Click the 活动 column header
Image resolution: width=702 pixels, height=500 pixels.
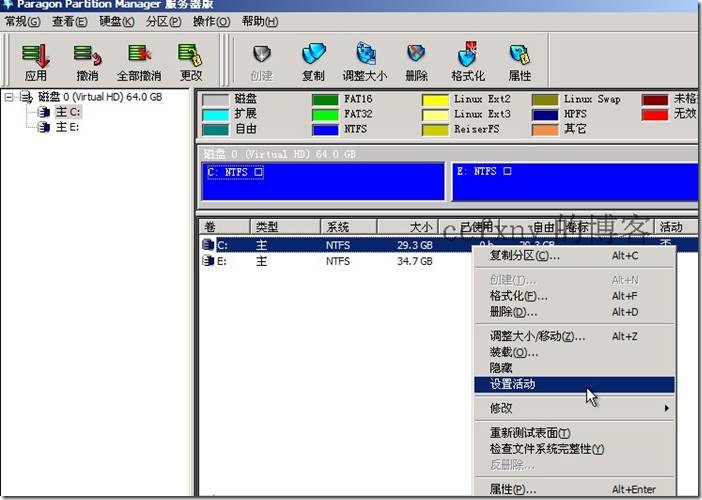point(676,227)
